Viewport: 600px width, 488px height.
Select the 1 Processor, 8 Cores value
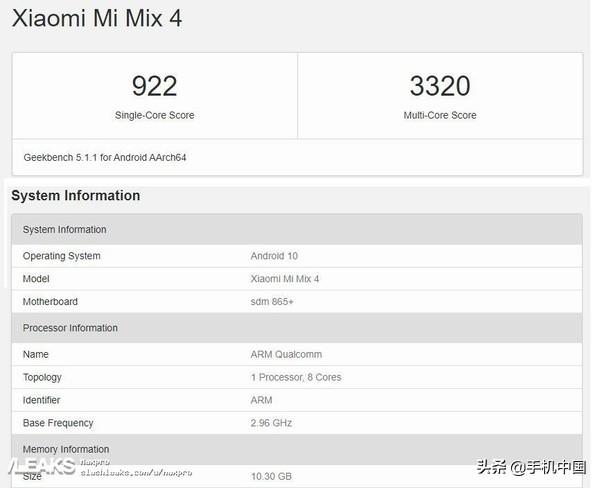click(x=296, y=377)
